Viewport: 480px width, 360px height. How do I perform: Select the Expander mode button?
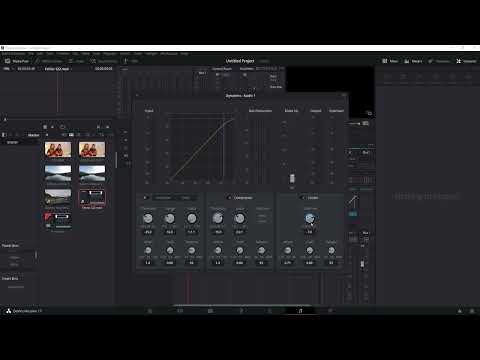[x=163, y=198]
